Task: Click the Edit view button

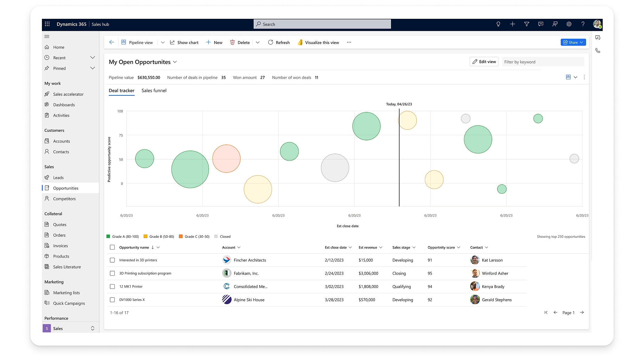Action: pyautogui.click(x=484, y=62)
